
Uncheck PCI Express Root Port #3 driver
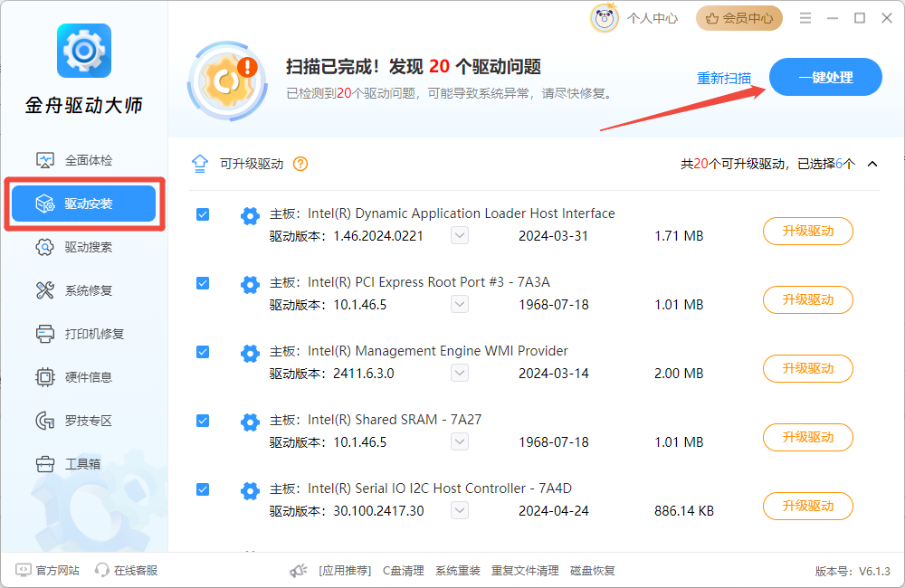(203, 283)
